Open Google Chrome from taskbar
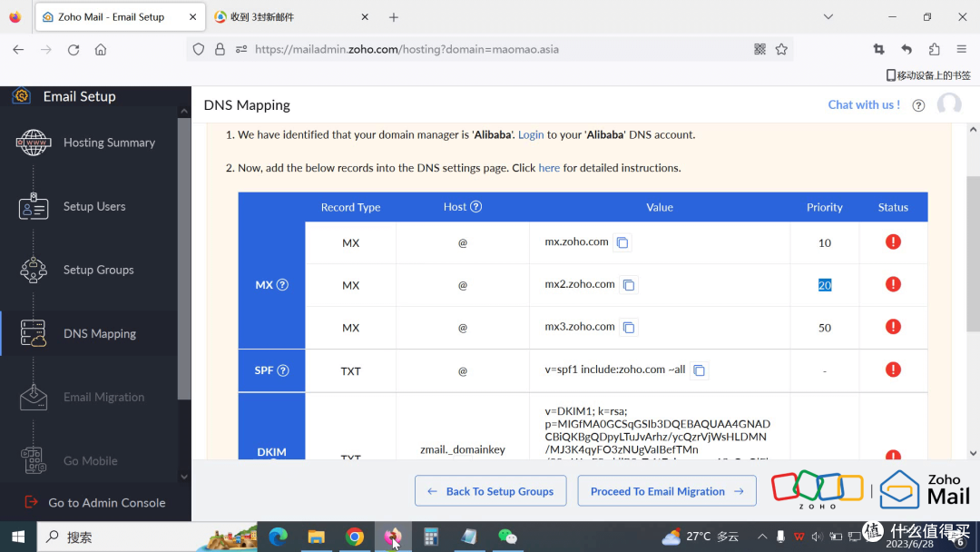 point(355,537)
